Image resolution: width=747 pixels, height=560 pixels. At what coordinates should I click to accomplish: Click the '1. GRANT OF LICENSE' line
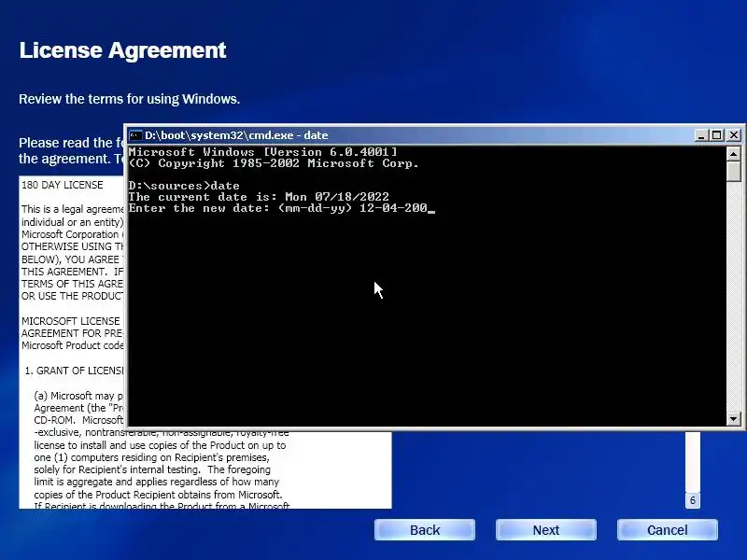click(74, 371)
